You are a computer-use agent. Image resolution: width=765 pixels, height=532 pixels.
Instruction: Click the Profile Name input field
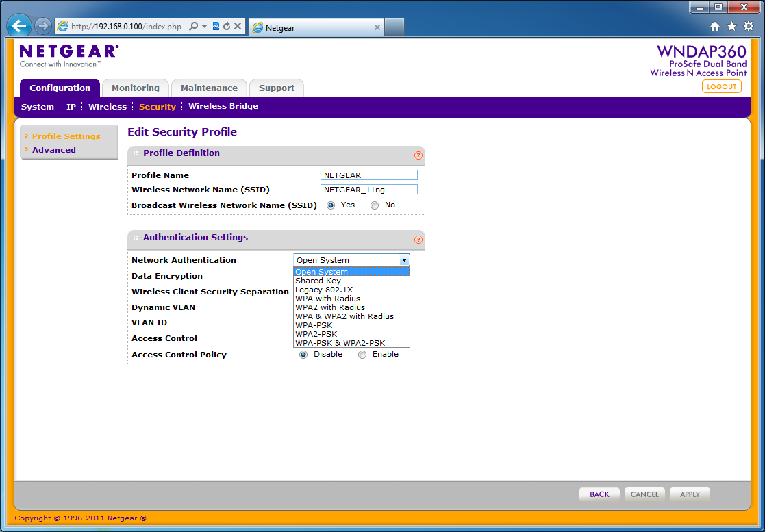pyautogui.click(x=369, y=175)
